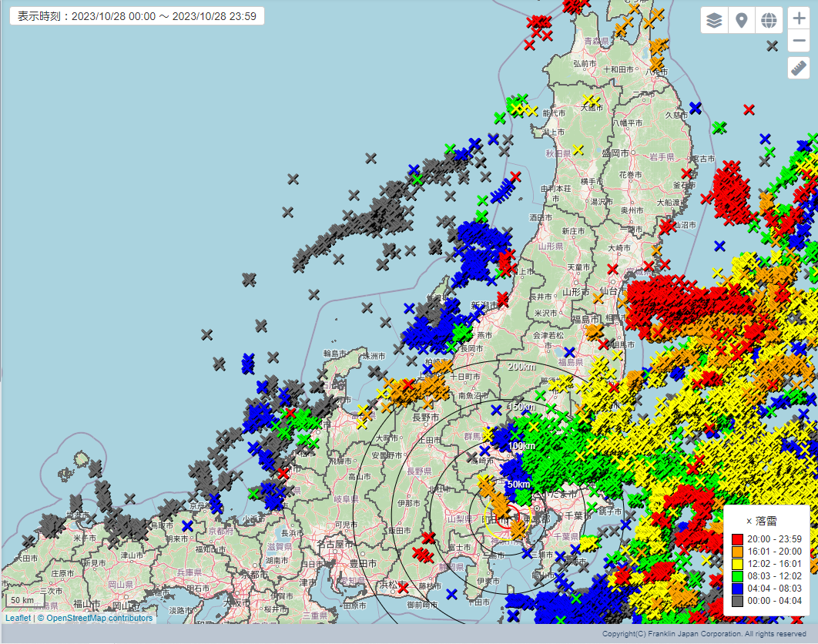Click the 200km distance ring label
Image resolution: width=818 pixels, height=644 pixels.
[521, 367]
